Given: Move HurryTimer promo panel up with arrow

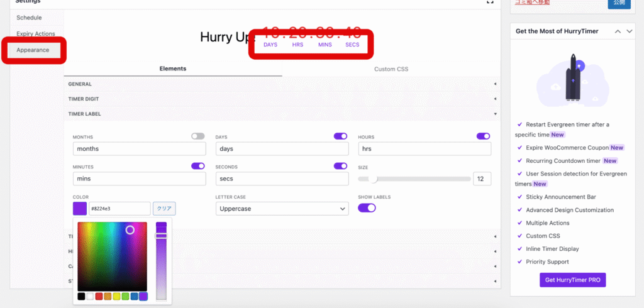Looking at the screenshot, I should coord(618,31).
